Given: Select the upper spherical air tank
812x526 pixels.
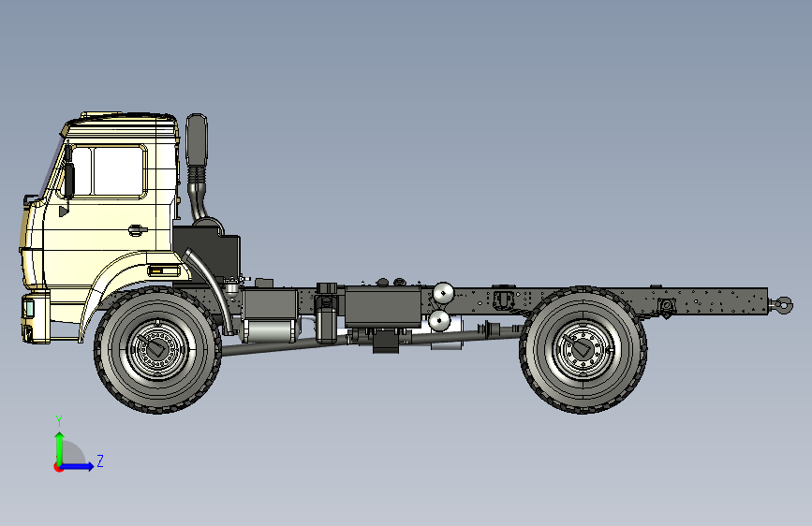Looking at the screenshot, I should click(443, 293).
